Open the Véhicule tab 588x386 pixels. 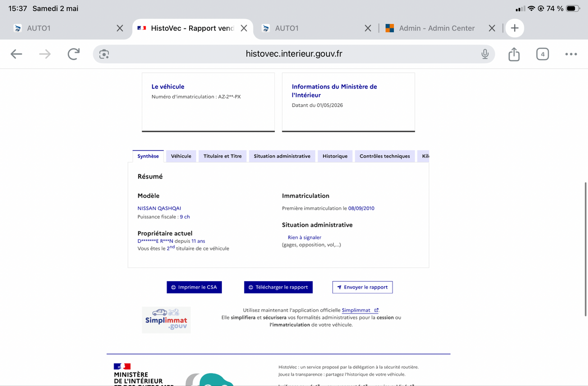[x=181, y=156]
